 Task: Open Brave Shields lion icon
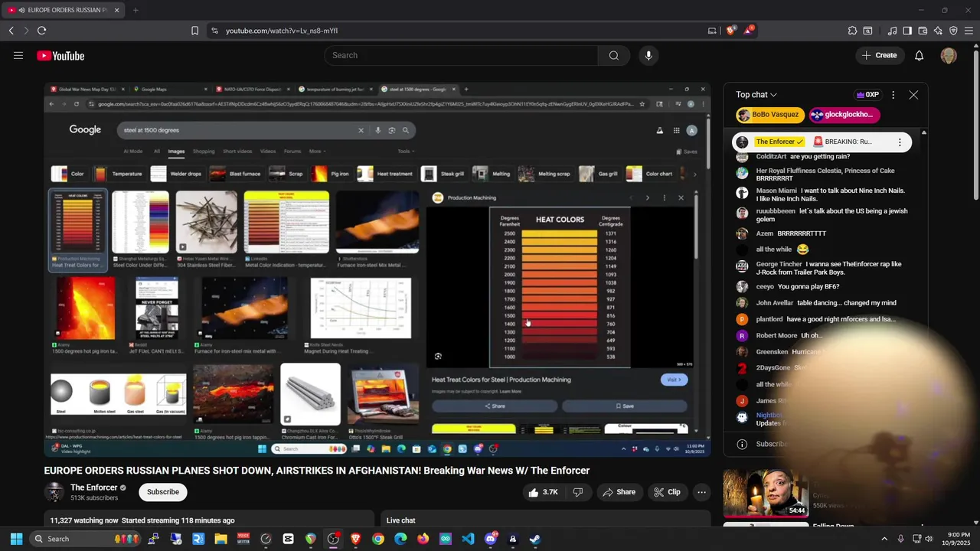tap(731, 31)
